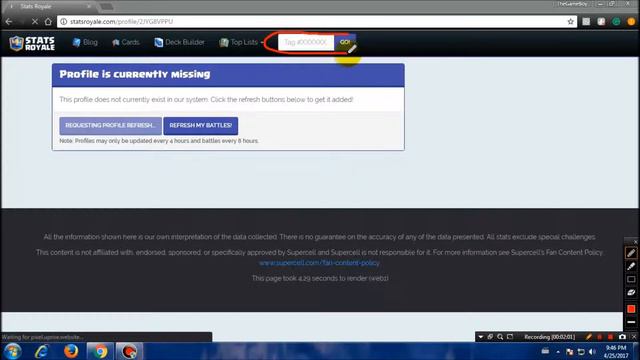Select the highlighter tool in drawing panel
This screenshot has width=640, height=360.
[631, 266]
